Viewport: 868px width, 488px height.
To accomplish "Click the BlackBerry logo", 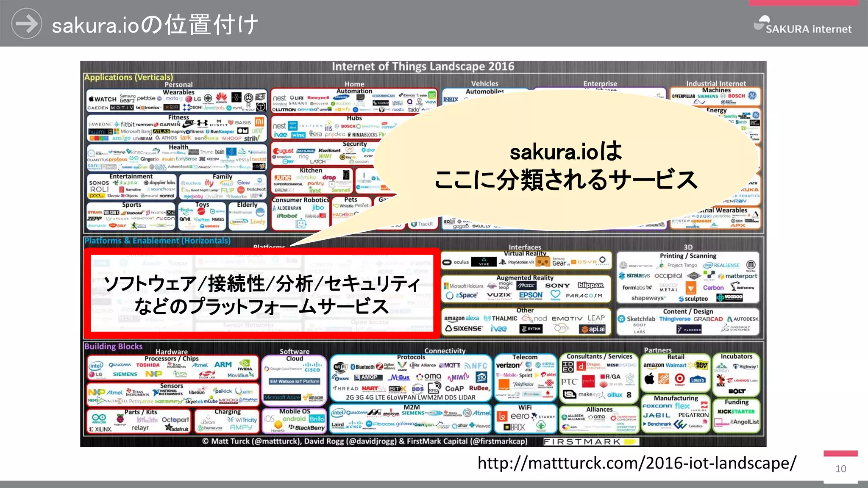I will pyautogui.click(x=306, y=427).
